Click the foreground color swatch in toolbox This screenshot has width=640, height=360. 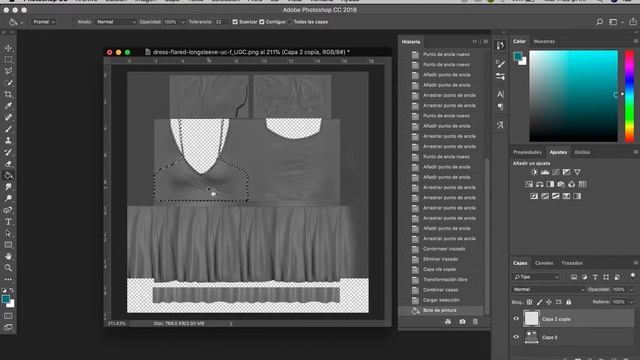[x=6, y=299]
